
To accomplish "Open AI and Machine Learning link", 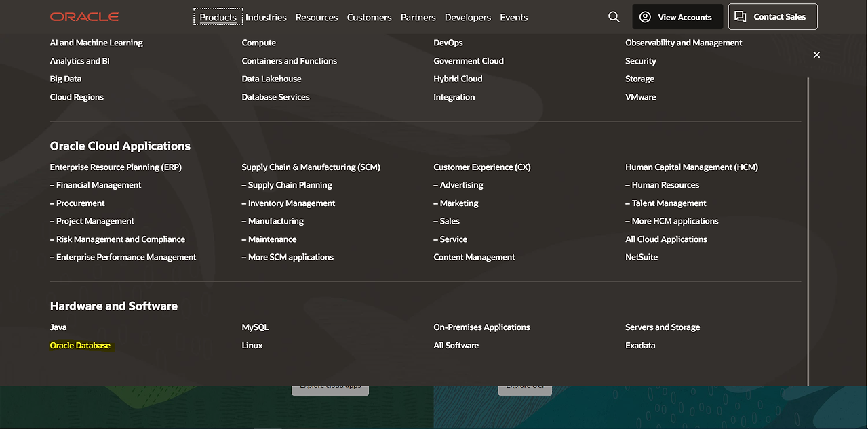I will [96, 43].
